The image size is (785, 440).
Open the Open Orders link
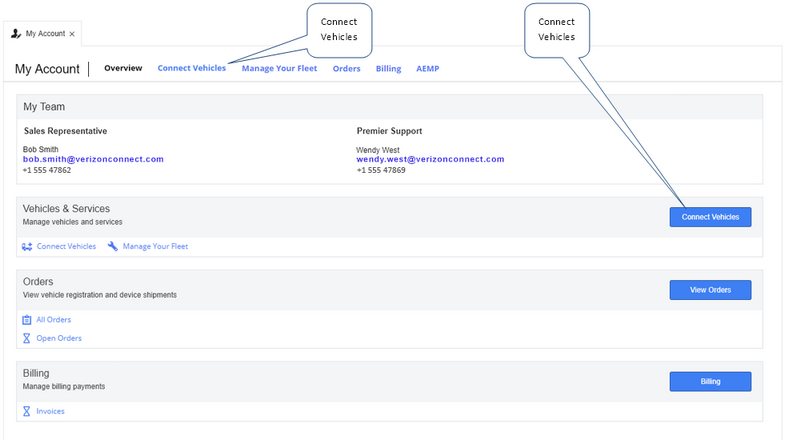coord(59,338)
